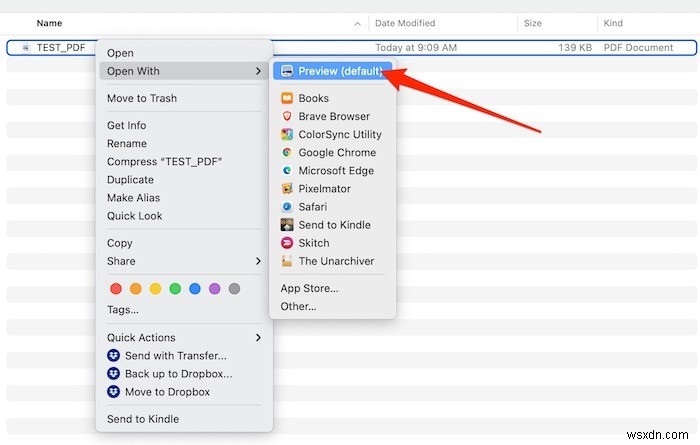This screenshot has width=700, height=445.
Task: Select Duplicate
Action: click(x=130, y=179)
